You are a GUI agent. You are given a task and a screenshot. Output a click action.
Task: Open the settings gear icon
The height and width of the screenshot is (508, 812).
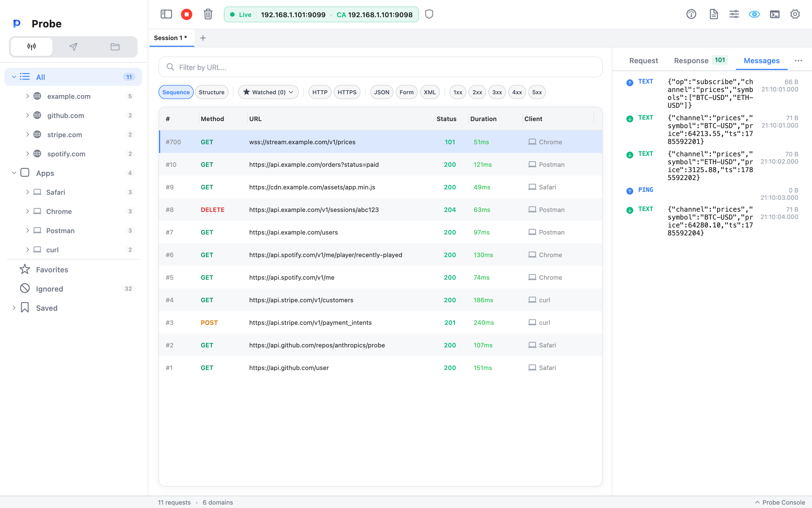(x=795, y=14)
